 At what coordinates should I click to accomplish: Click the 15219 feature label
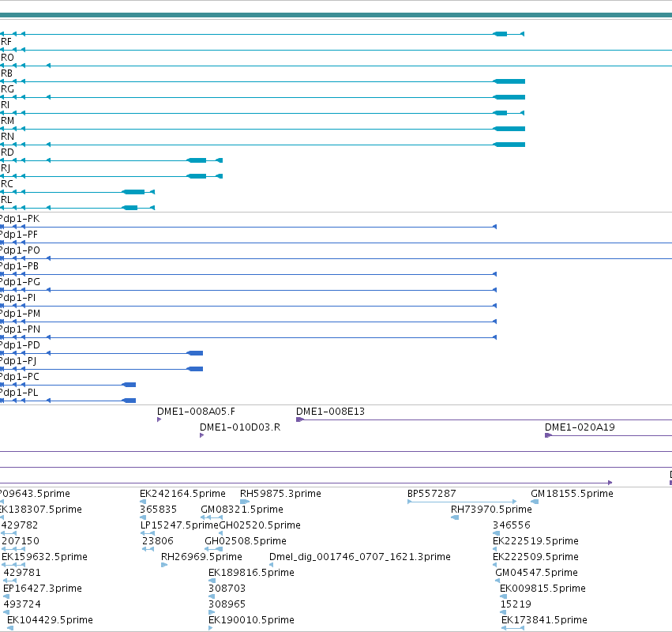[x=516, y=604]
